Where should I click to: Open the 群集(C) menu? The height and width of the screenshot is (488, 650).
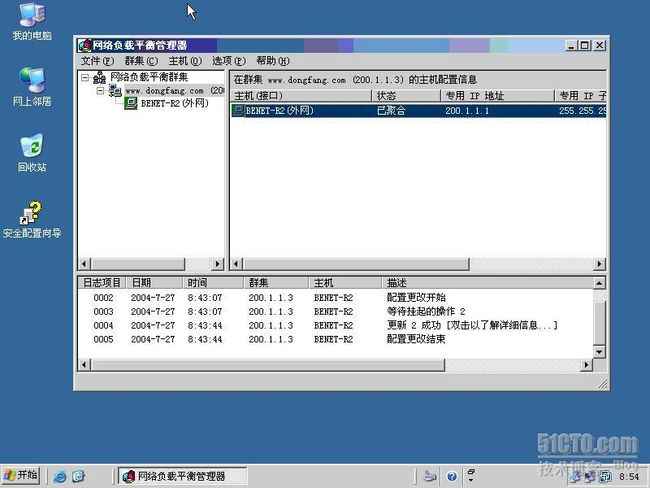(x=141, y=61)
